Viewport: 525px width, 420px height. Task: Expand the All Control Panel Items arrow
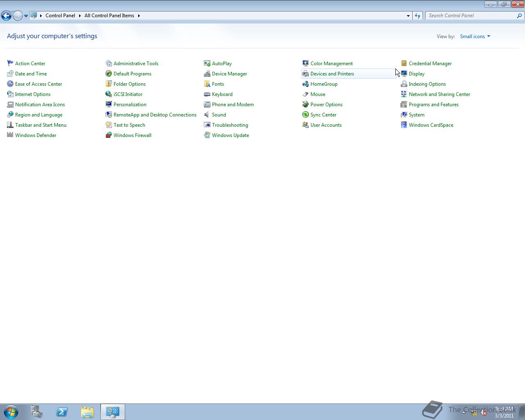139,16
